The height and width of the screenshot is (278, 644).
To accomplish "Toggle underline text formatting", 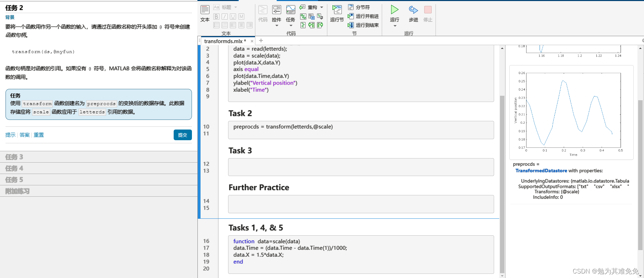I will click(233, 17).
